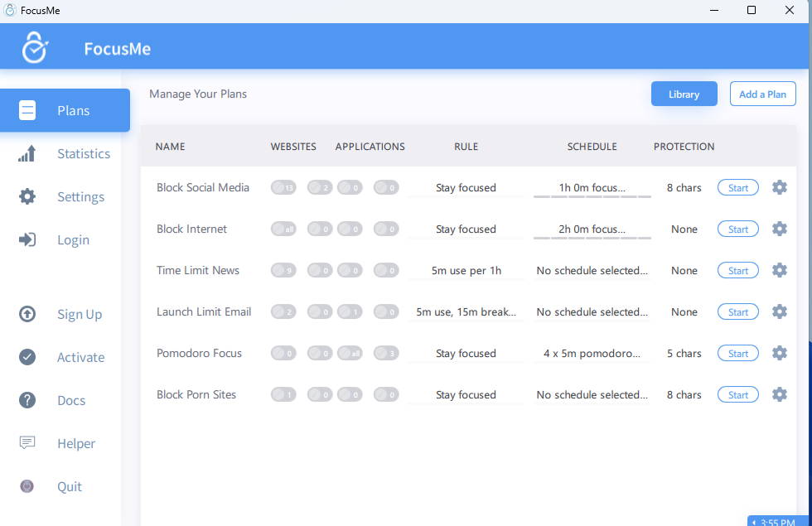Open Launch Limit Email schedule field
The image size is (812, 526).
pyautogui.click(x=592, y=312)
